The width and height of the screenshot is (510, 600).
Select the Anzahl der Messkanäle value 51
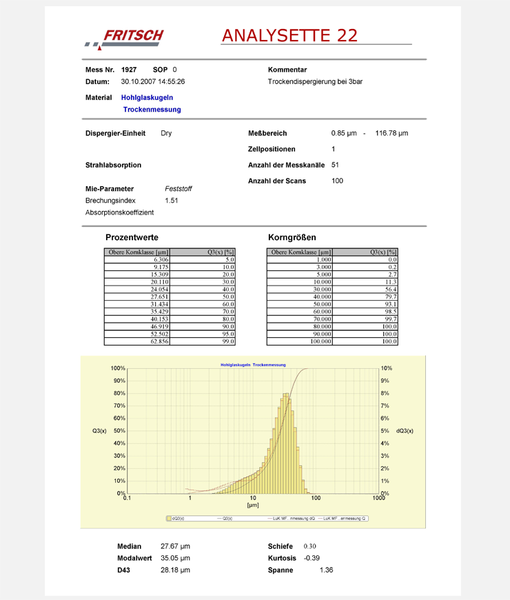[335, 165]
